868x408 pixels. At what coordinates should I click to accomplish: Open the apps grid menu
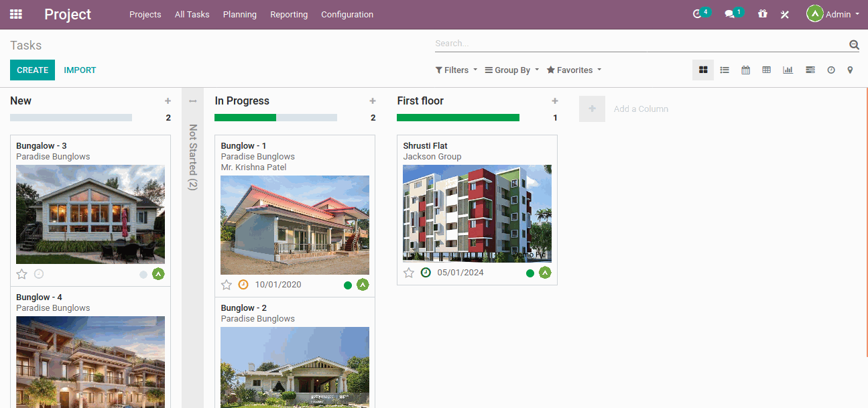point(15,13)
